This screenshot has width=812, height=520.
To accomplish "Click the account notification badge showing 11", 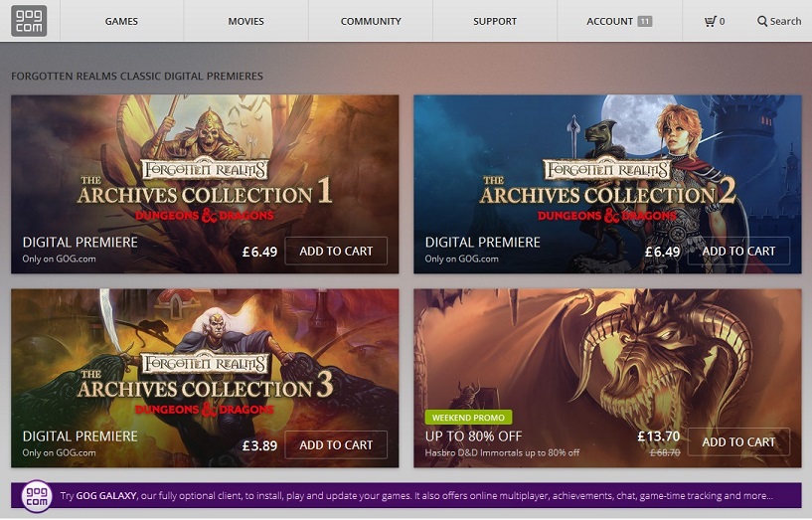I will [644, 21].
